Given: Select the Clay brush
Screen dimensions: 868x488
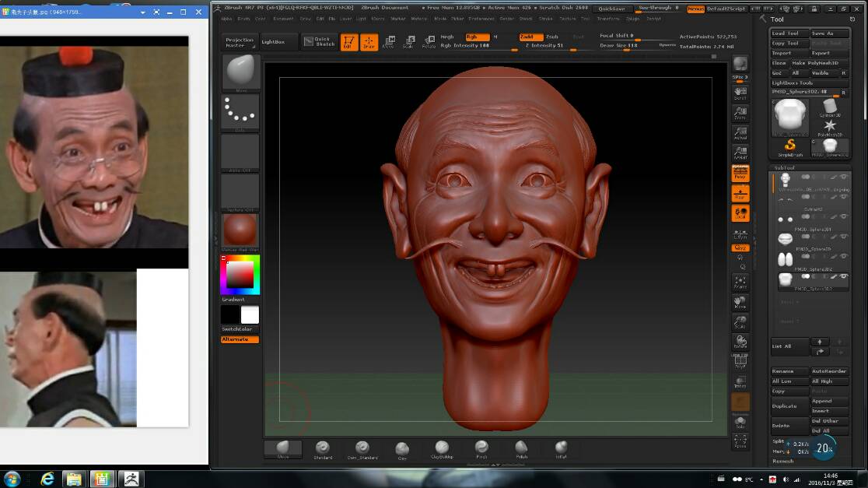Looking at the screenshot, I should click(402, 451).
